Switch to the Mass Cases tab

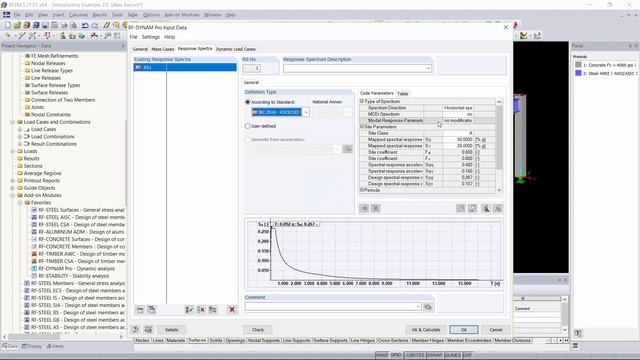click(x=162, y=49)
